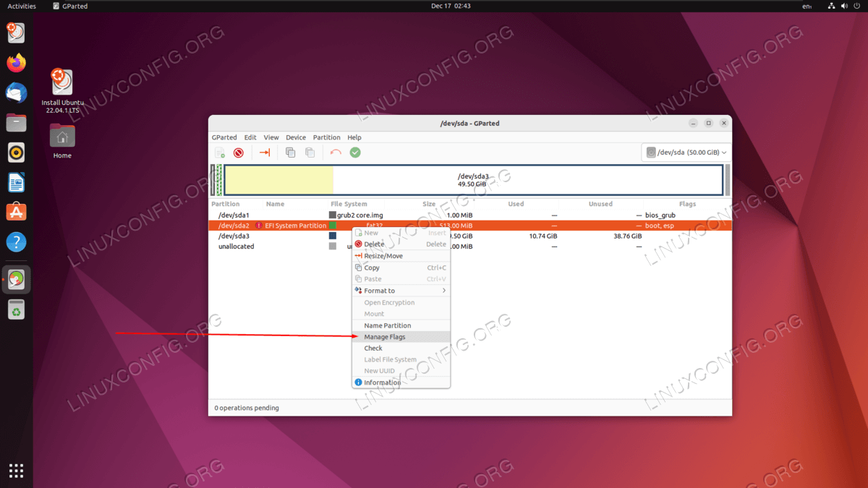Click the Activities button
The image size is (868, 488).
pos(22,6)
